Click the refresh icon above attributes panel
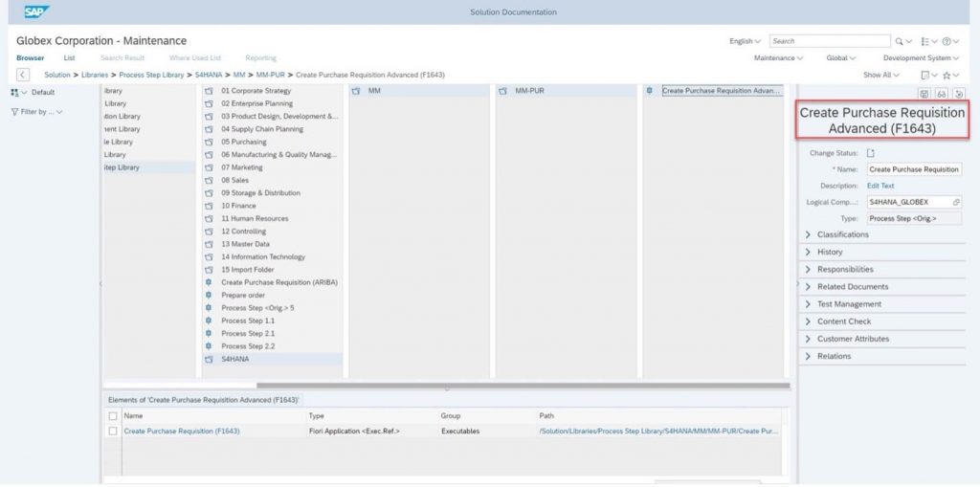The height and width of the screenshot is (487, 980). pyautogui.click(x=959, y=94)
